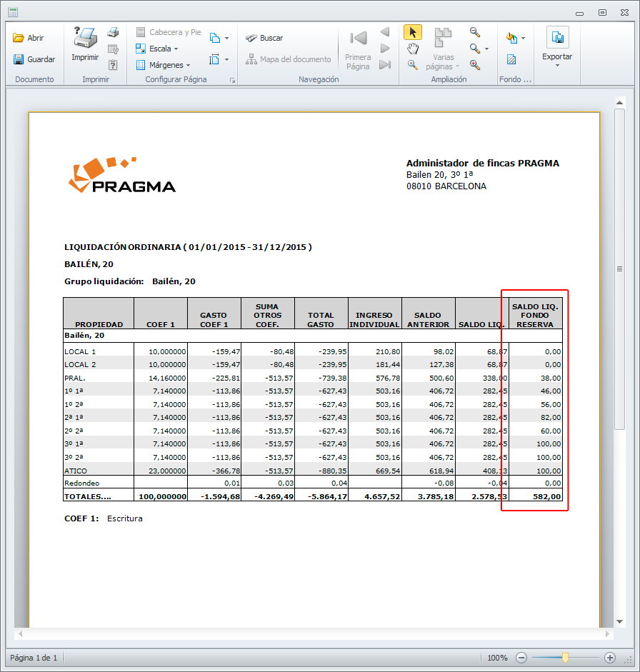640x672 pixels.
Task: Select the hand pan tool
Action: 413,49
